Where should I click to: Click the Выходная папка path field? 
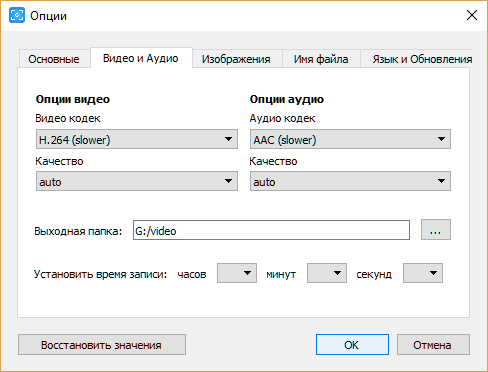pos(271,230)
